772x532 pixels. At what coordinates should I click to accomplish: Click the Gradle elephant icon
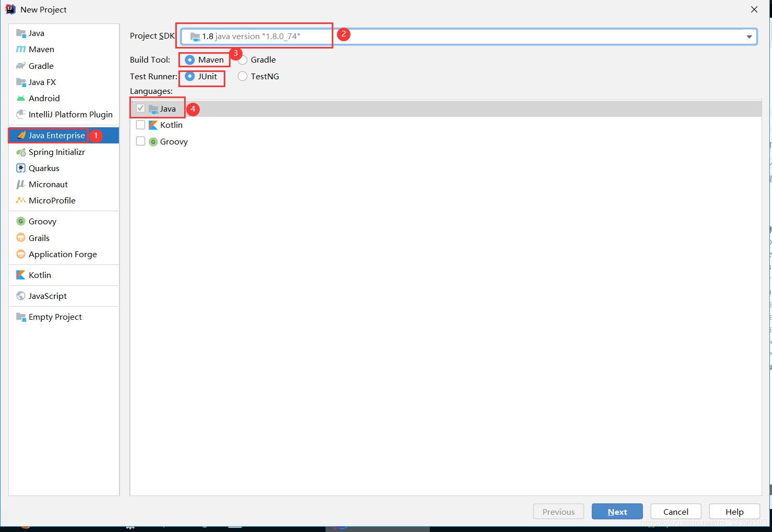coord(21,66)
